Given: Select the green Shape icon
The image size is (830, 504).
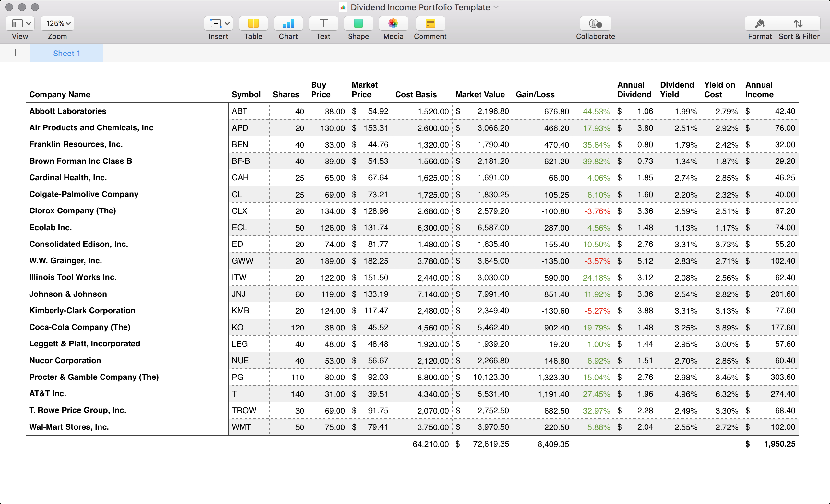Looking at the screenshot, I should [x=358, y=24].
